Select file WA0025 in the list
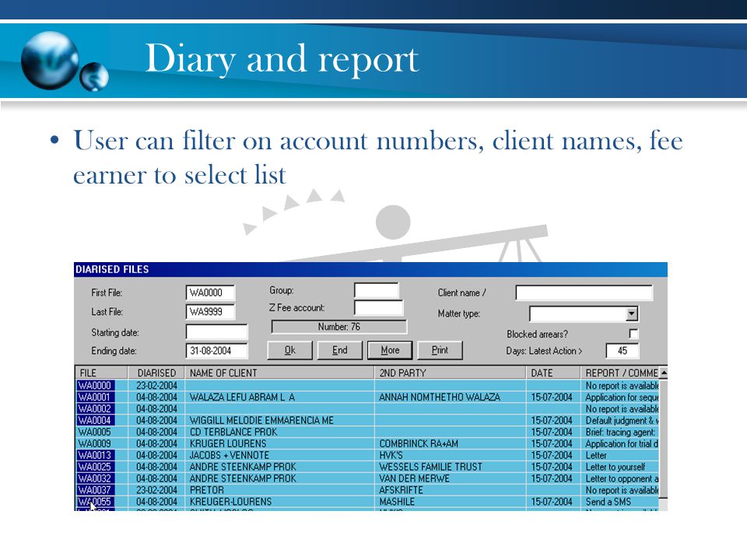This screenshot has height=560, width=747. coord(95,467)
